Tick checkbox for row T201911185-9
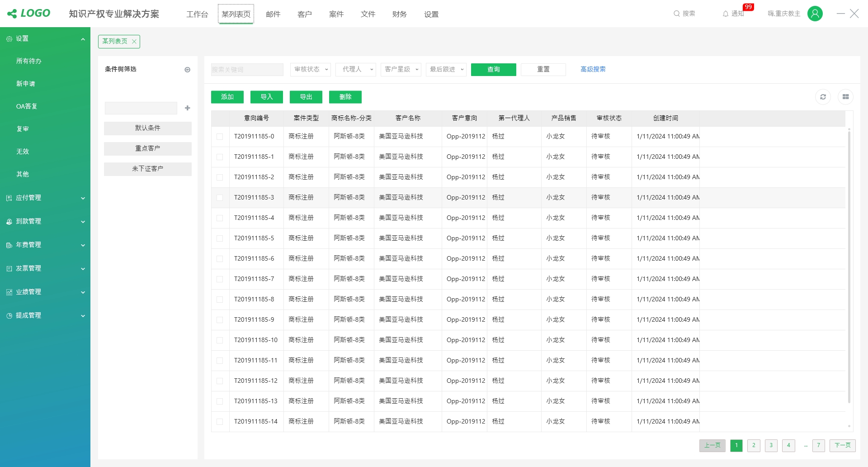This screenshot has width=868, height=467. click(x=220, y=320)
